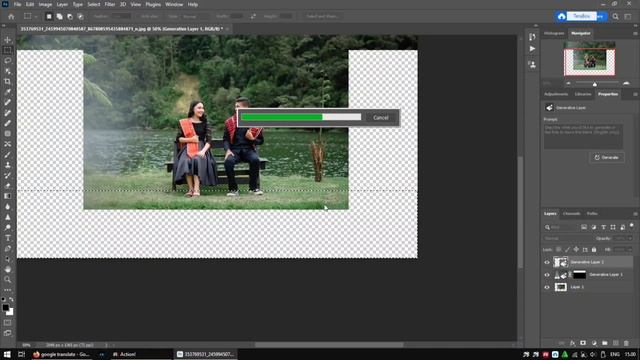Image resolution: width=640 pixels, height=360 pixels.
Task: Toggle lock image pixels brush icon
Action: tap(567, 249)
